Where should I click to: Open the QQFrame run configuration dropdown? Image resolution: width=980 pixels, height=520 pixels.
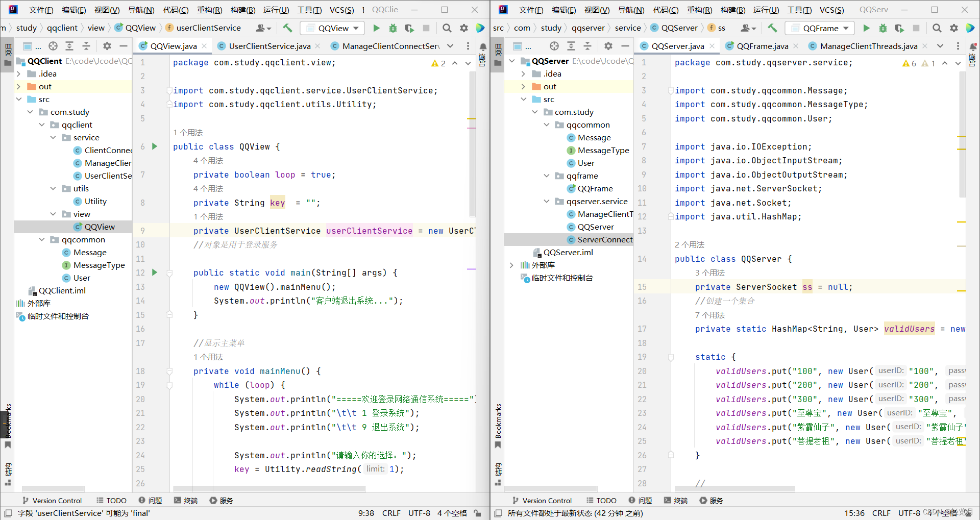[x=820, y=28]
